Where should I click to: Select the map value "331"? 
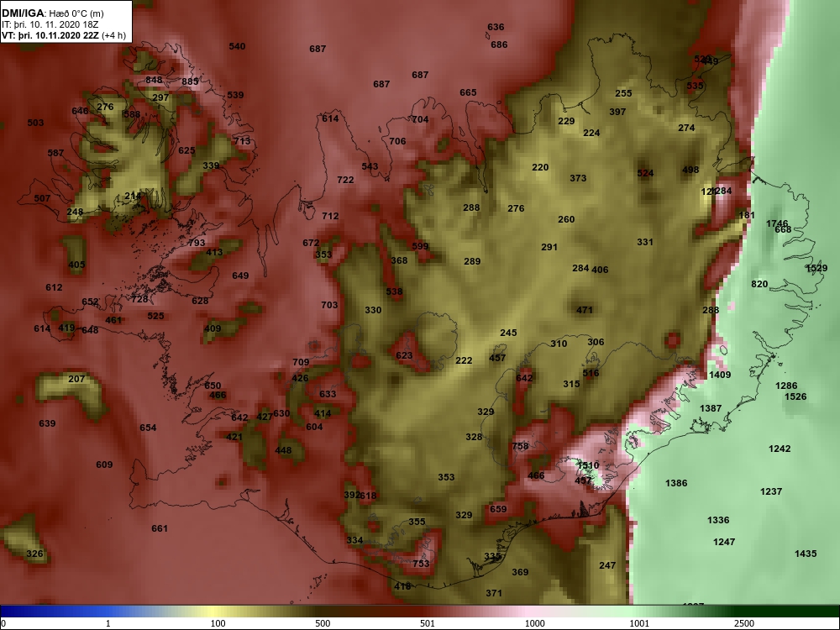click(645, 242)
